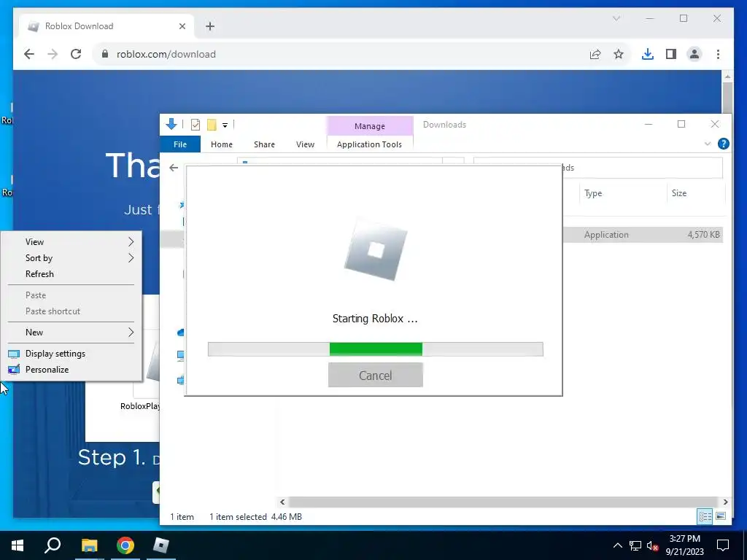Click the Chrome forward arrow
The width and height of the screenshot is (747, 560).
[x=53, y=54]
